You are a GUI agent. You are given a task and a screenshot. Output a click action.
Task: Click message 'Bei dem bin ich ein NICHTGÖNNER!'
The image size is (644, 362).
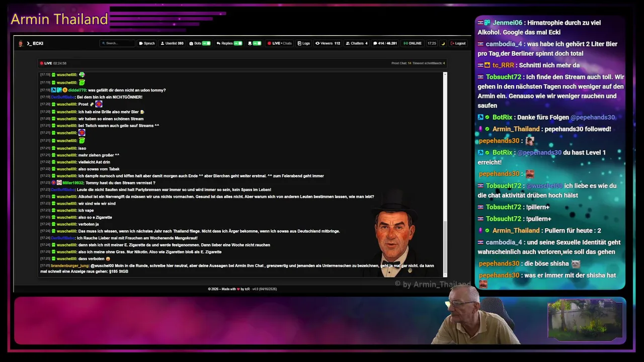tap(110, 97)
